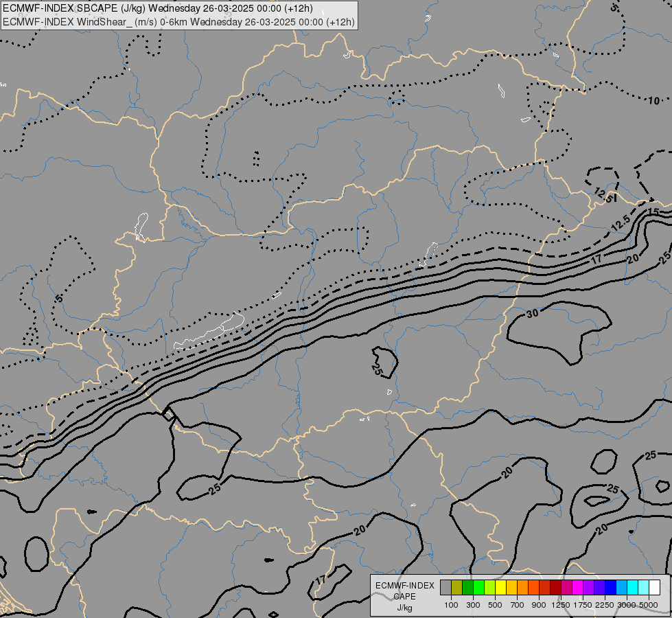Click the 1250 tick label in legend
Image resolution: width=672 pixels, height=618 pixels.
[561, 605]
